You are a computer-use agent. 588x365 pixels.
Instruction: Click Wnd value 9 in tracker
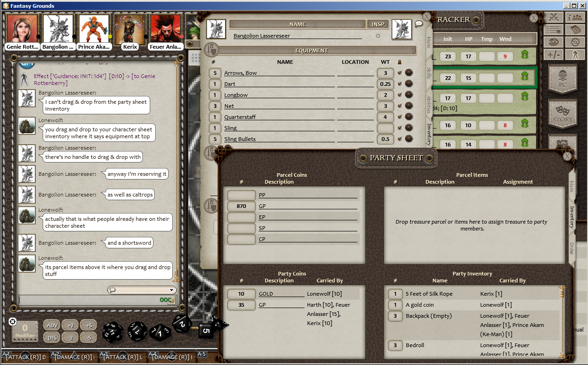[505, 56]
